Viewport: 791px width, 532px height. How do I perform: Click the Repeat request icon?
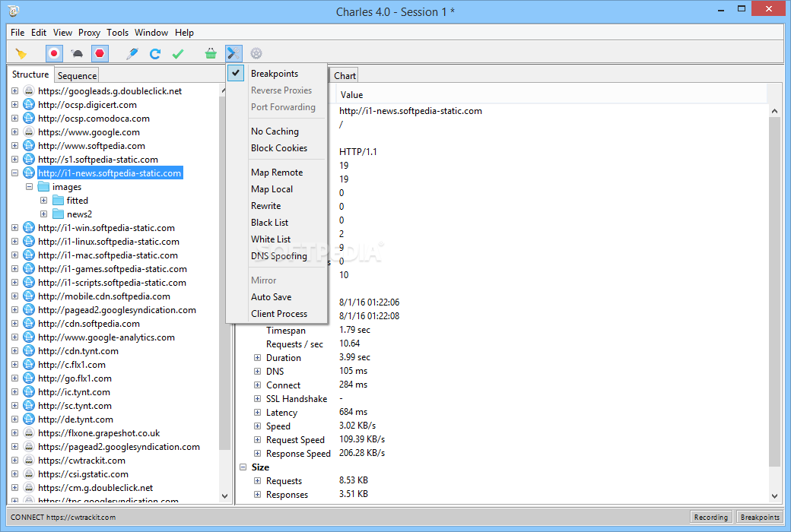pyautogui.click(x=155, y=53)
